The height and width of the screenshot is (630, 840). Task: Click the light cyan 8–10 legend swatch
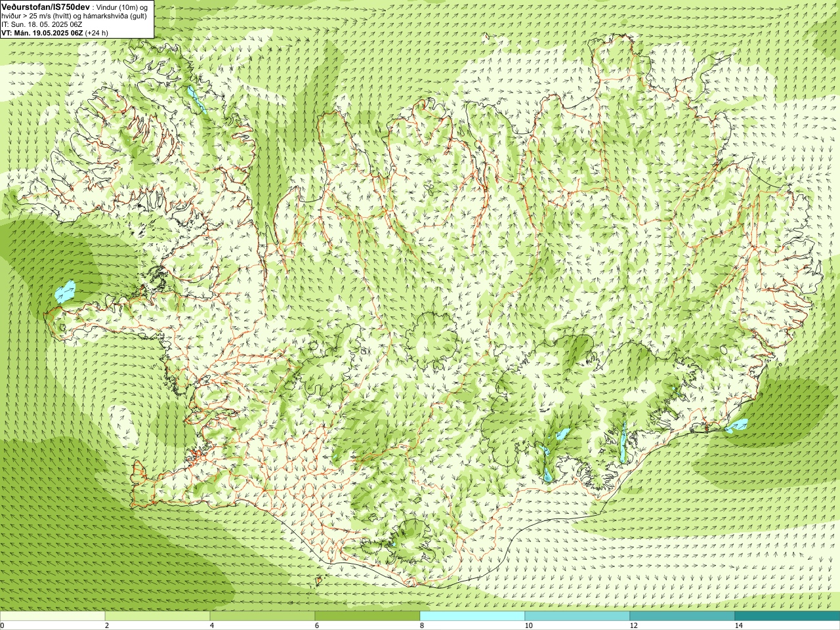point(472,616)
